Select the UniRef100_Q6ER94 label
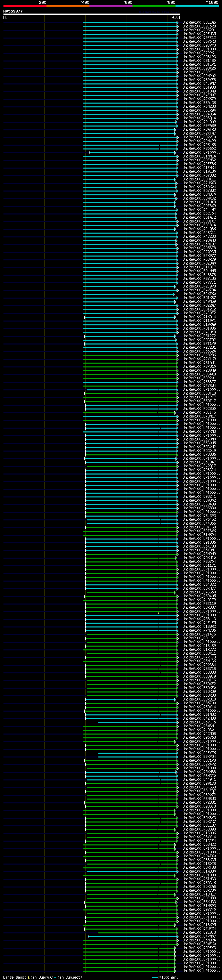 click(x=199, y=110)
